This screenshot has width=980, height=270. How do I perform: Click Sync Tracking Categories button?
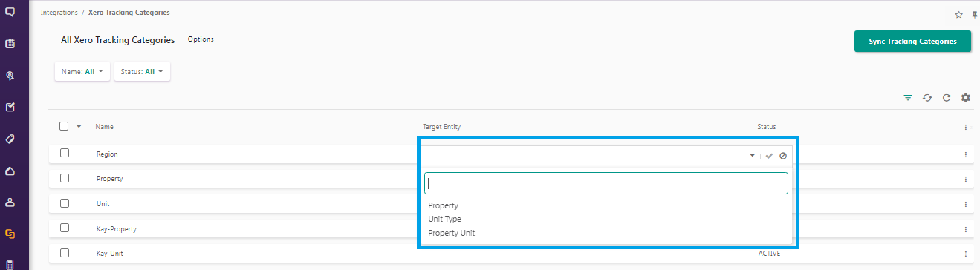[x=912, y=42]
